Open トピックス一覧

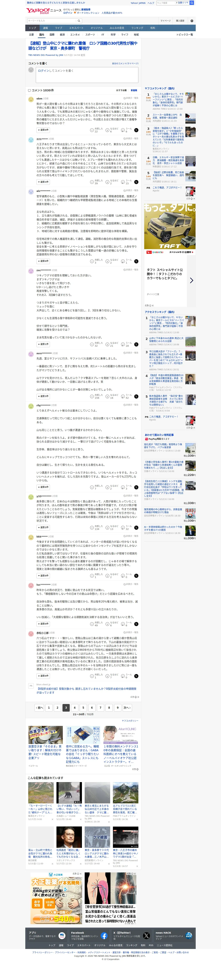(185, 35)
